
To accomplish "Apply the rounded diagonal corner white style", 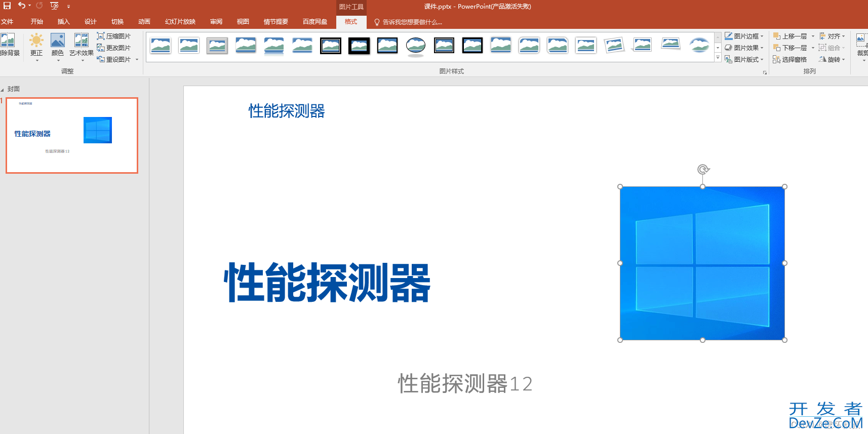I will (x=529, y=46).
